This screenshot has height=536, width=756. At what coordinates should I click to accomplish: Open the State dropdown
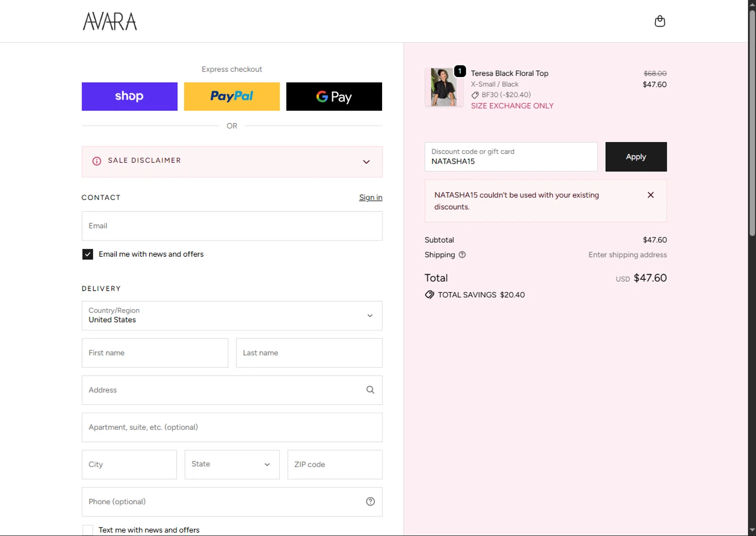click(x=232, y=464)
